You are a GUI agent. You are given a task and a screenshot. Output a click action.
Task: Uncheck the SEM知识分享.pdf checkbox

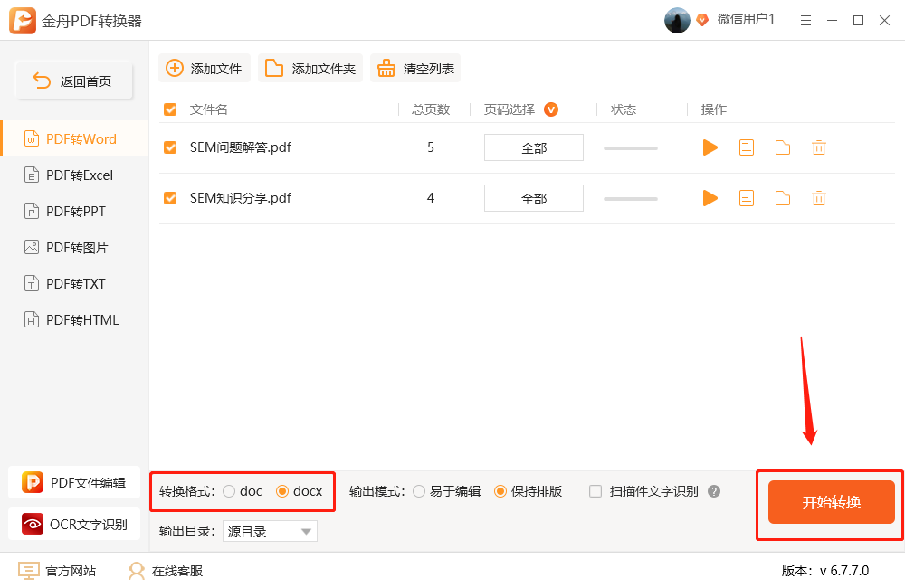coord(170,198)
